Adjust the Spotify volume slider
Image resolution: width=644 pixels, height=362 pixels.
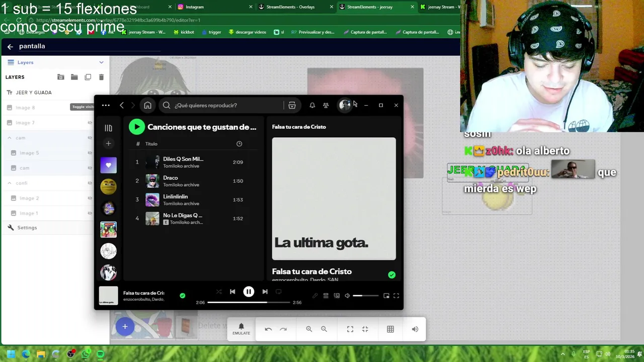tap(366, 296)
